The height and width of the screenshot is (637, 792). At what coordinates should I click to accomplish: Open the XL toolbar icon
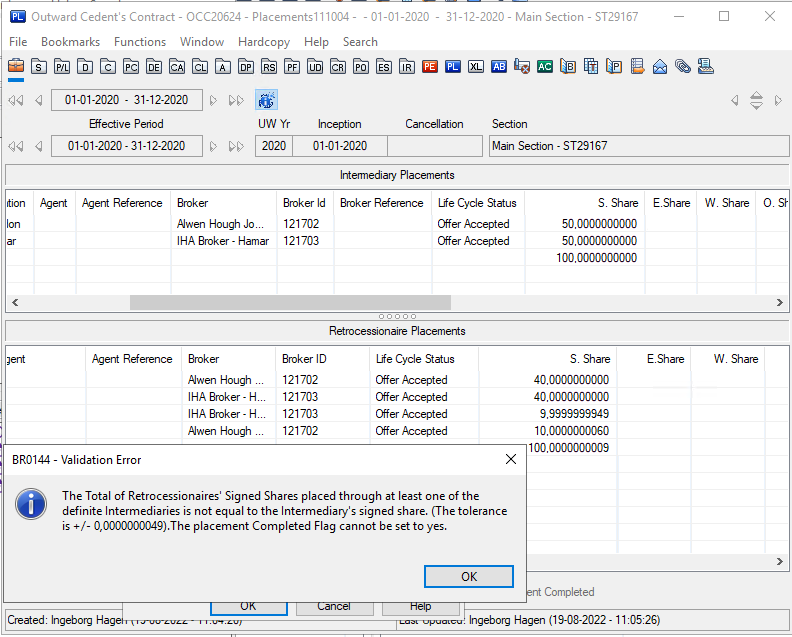(x=476, y=66)
